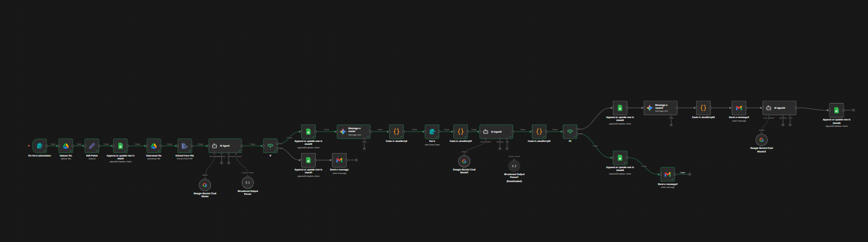
Task: Add a tool to the first AI Agent
Action: tap(228, 163)
